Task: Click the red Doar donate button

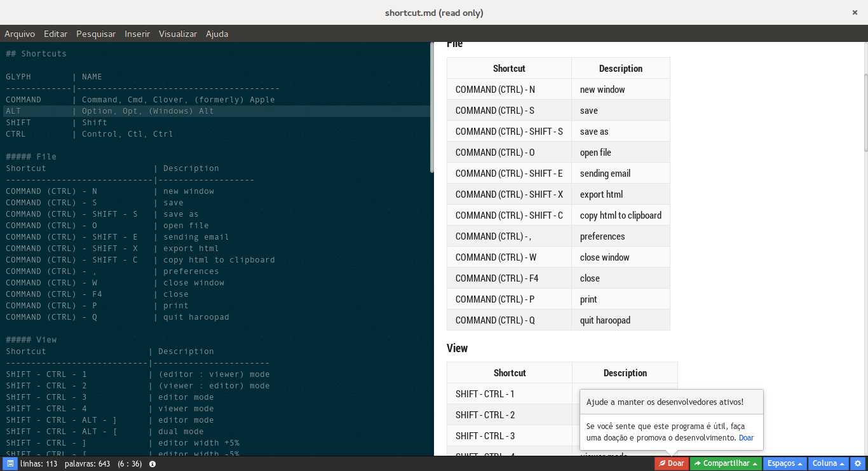Action: (x=671, y=463)
